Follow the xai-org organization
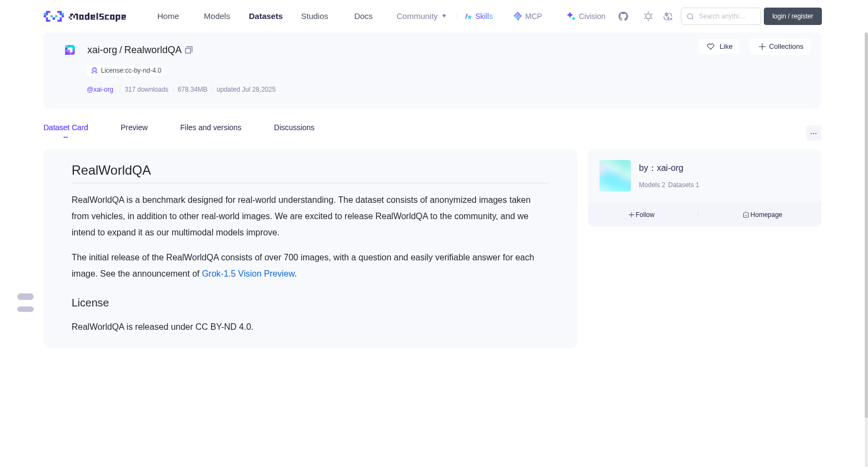Image resolution: width=868 pixels, height=467 pixels. 642,215
